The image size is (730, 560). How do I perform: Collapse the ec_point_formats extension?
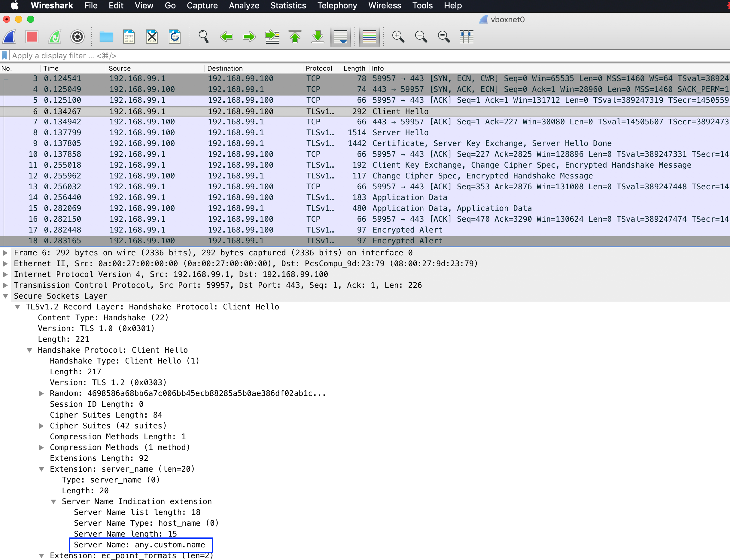41,555
